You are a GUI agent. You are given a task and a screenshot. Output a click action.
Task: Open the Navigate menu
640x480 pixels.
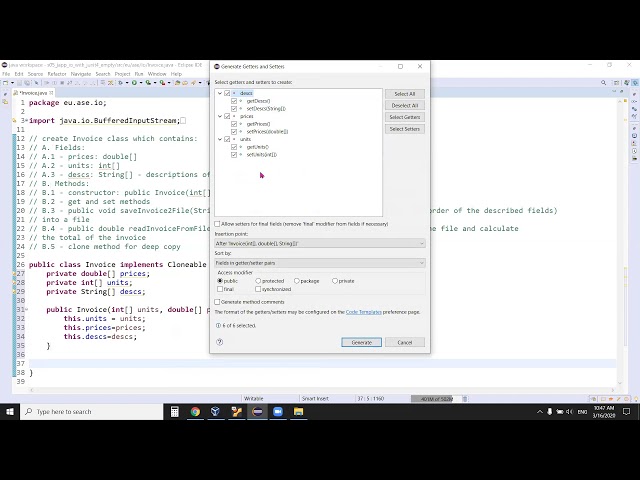pyautogui.click(x=80, y=74)
